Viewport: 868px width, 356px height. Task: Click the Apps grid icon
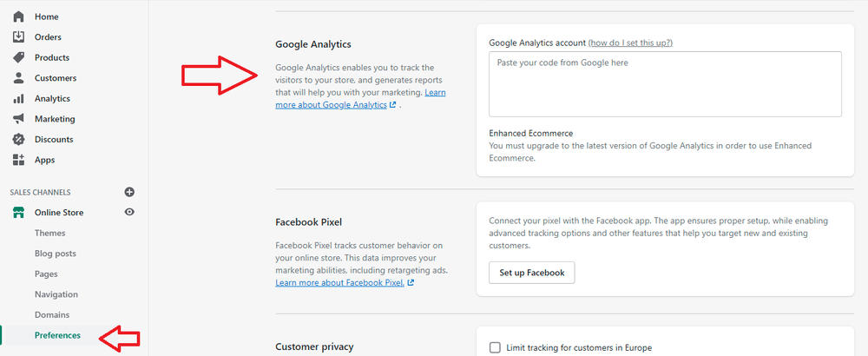[x=18, y=160]
